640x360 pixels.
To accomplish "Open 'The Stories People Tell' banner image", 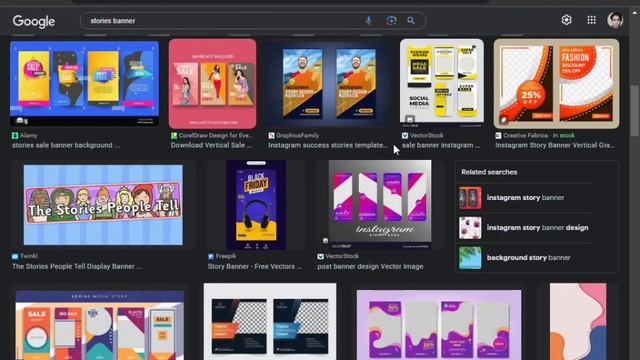I will 103,205.
